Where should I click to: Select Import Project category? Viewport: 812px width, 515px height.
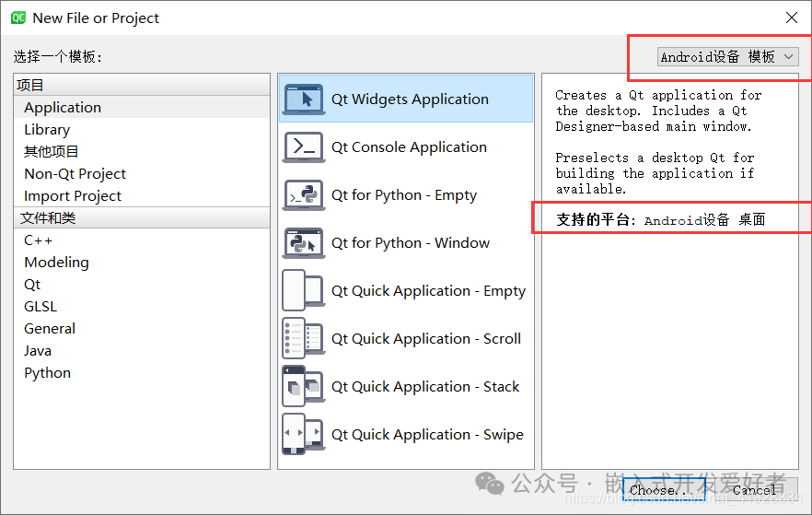click(x=142, y=196)
